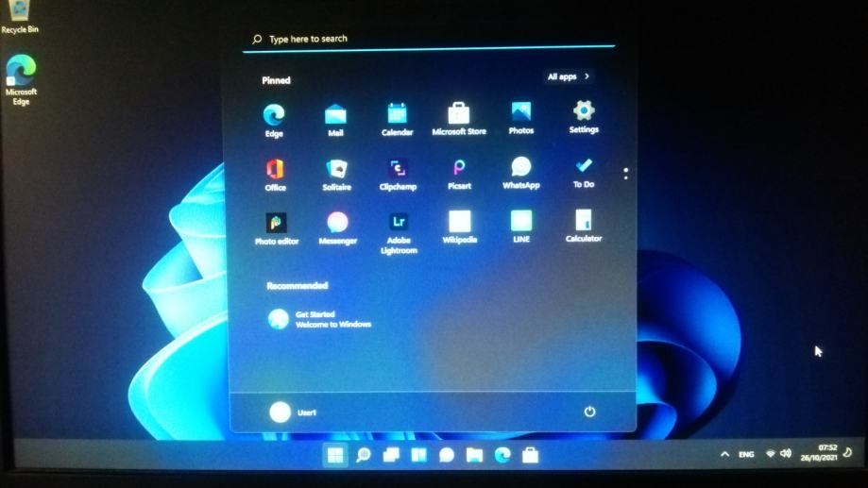Open the Calendar app
The height and width of the screenshot is (488, 868).
pos(397,119)
